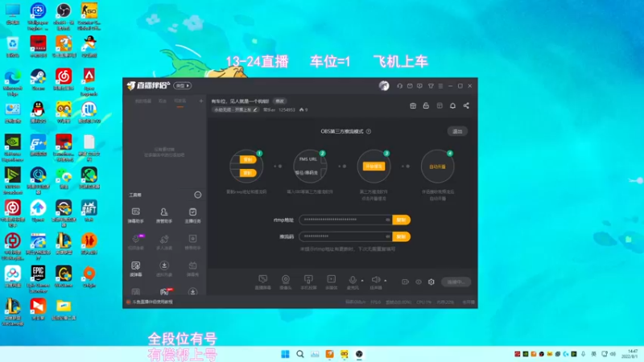Click the search icon on taskbar

pyautogui.click(x=300, y=354)
